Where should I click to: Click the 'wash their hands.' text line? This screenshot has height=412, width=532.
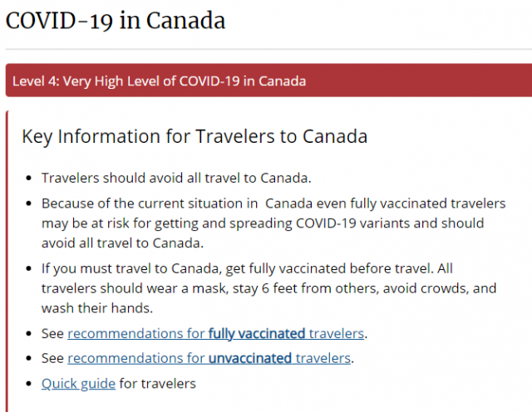(97, 308)
